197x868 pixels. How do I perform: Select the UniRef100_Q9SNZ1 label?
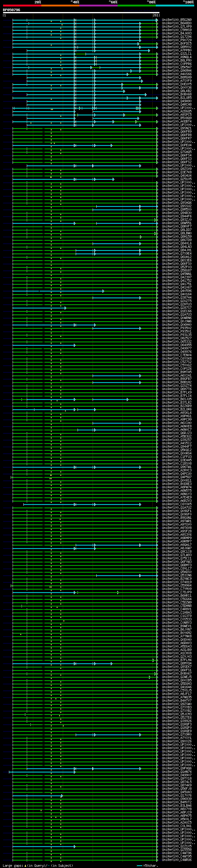177,128
